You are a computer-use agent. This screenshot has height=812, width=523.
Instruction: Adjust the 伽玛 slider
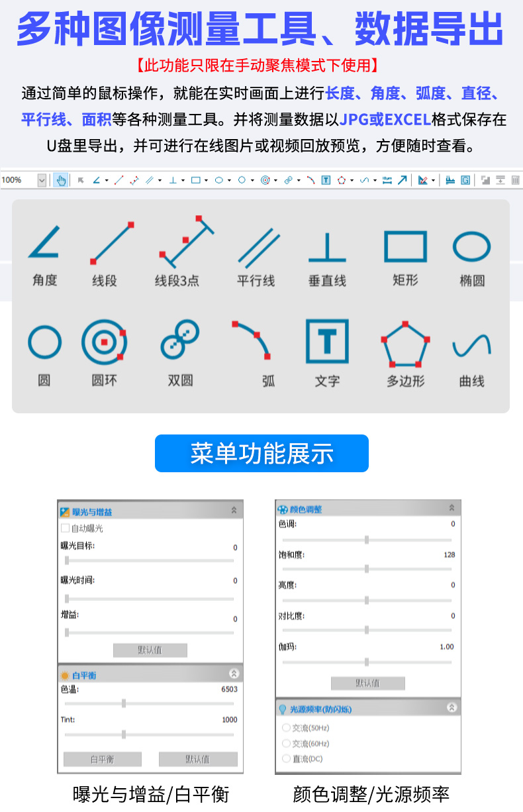tap(367, 662)
